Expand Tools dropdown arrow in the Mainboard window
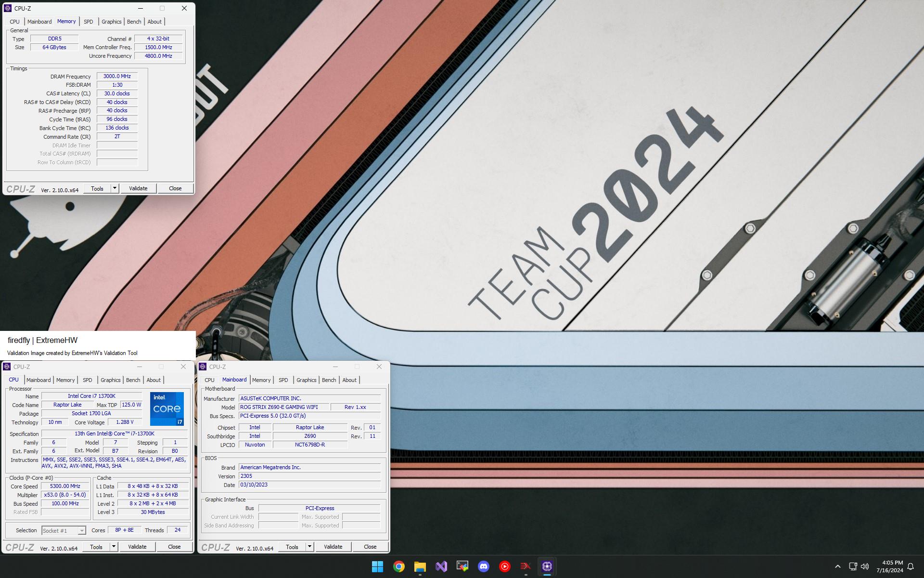 (309, 547)
